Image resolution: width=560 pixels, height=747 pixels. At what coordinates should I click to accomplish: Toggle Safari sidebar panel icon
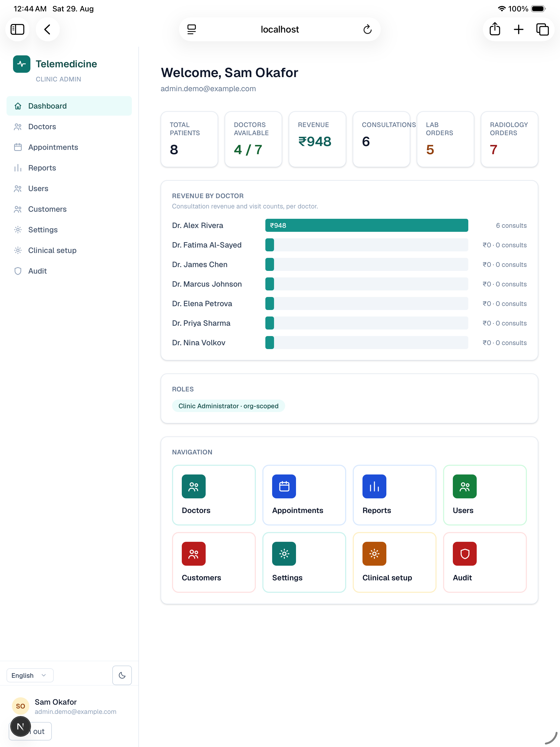coord(17,29)
